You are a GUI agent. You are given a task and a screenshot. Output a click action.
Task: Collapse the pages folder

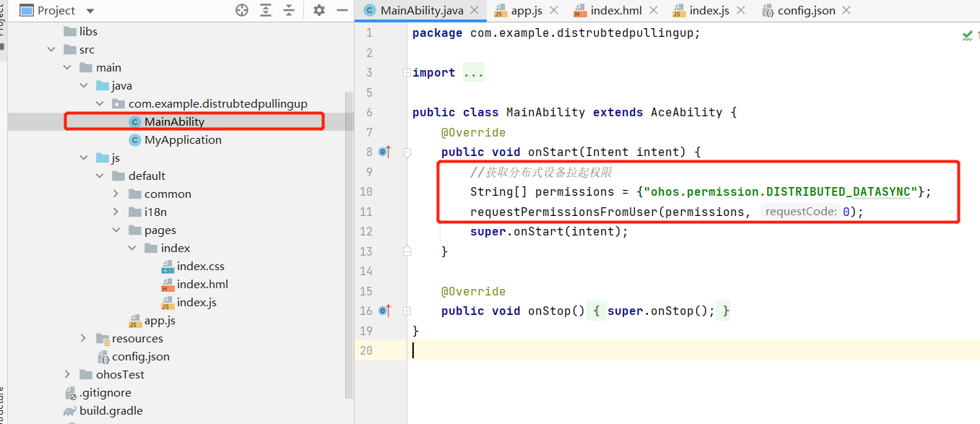(116, 230)
